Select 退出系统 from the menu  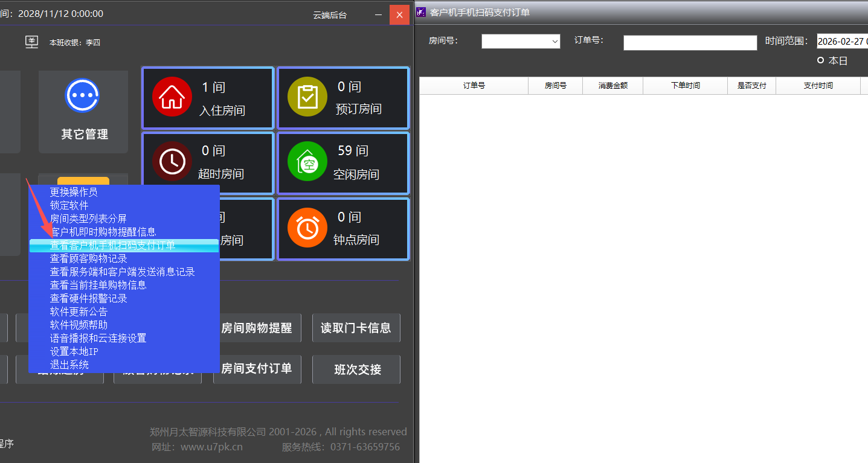[x=69, y=365]
